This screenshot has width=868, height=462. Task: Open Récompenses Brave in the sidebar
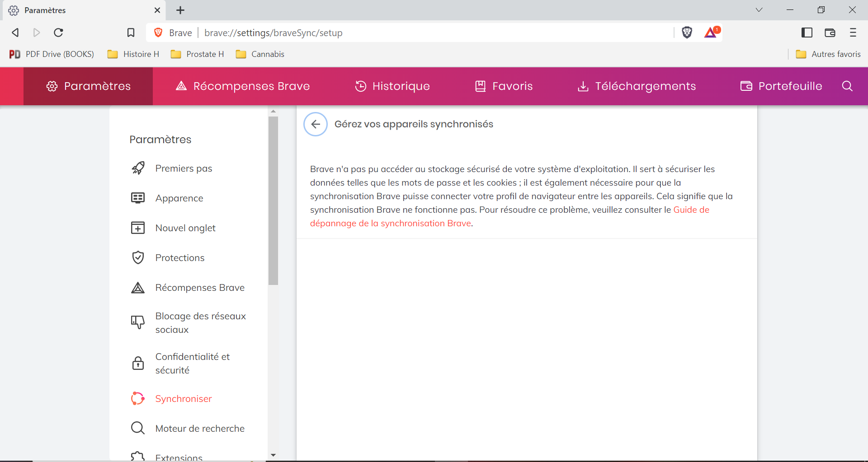pos(200,288)
